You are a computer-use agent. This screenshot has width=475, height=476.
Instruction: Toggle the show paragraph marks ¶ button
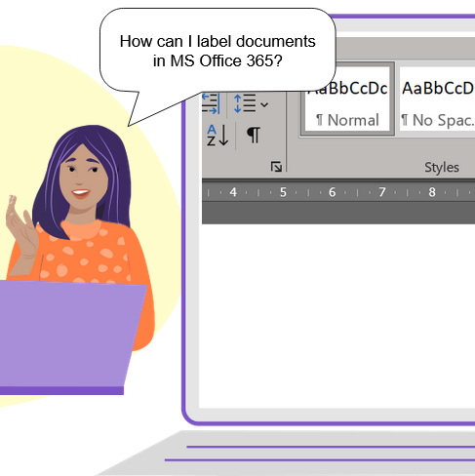coord(254,135)
